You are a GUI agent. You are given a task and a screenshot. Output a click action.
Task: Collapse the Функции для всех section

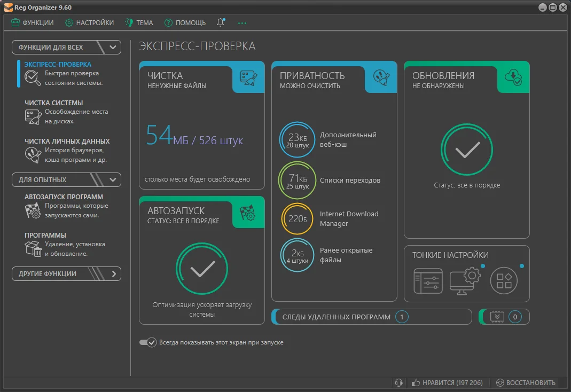point(113,48)
